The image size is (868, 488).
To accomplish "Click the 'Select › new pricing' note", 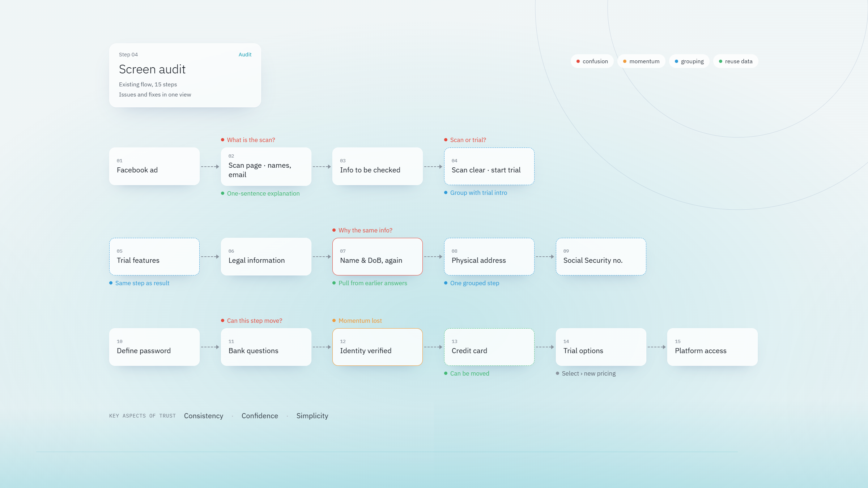I will pyautogui.click(x=586, y=373).
